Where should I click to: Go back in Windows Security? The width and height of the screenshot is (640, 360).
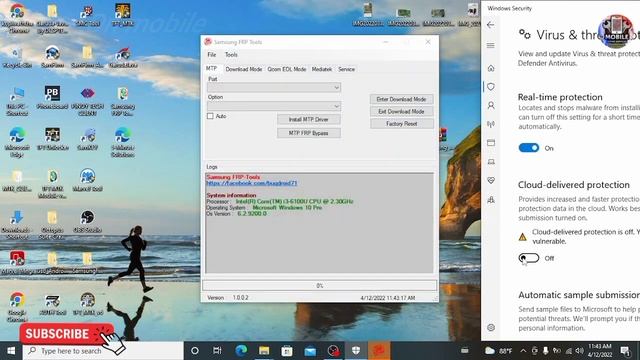(x=491, y=25)
